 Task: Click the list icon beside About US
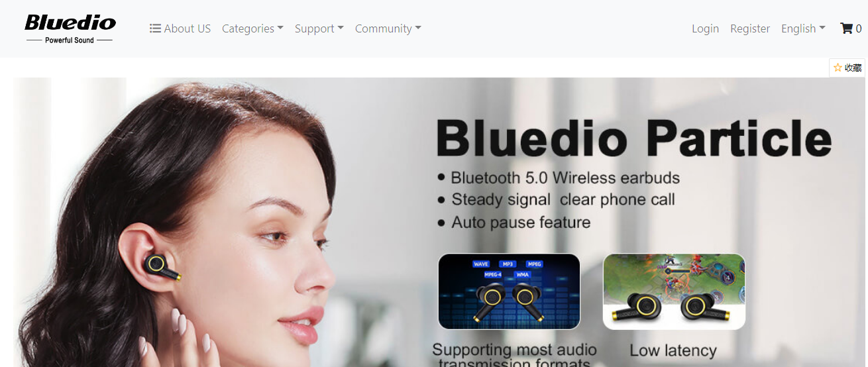[x=156, y=28]
